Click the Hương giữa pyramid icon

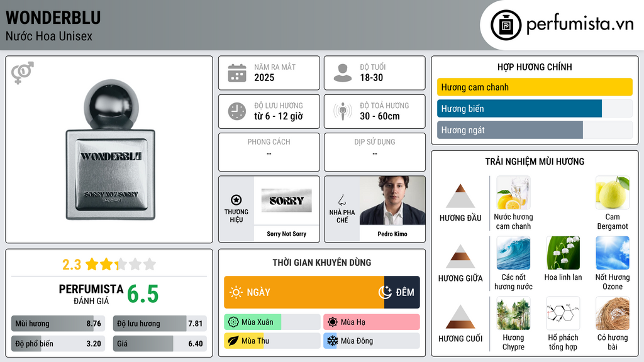click(x=460, y=256)
